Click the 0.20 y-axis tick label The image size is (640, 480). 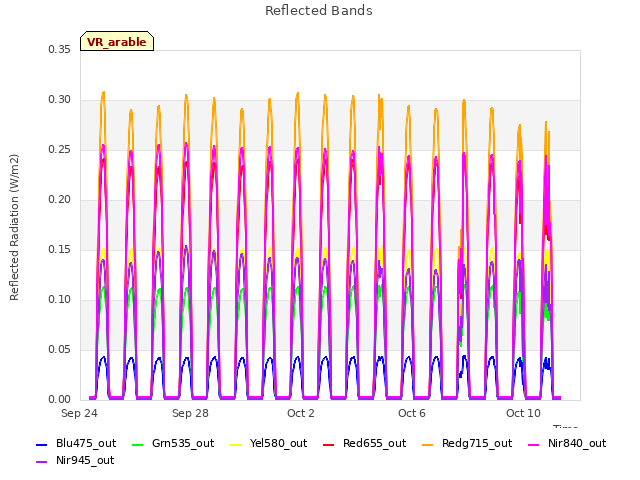click(x=60, y=200)
